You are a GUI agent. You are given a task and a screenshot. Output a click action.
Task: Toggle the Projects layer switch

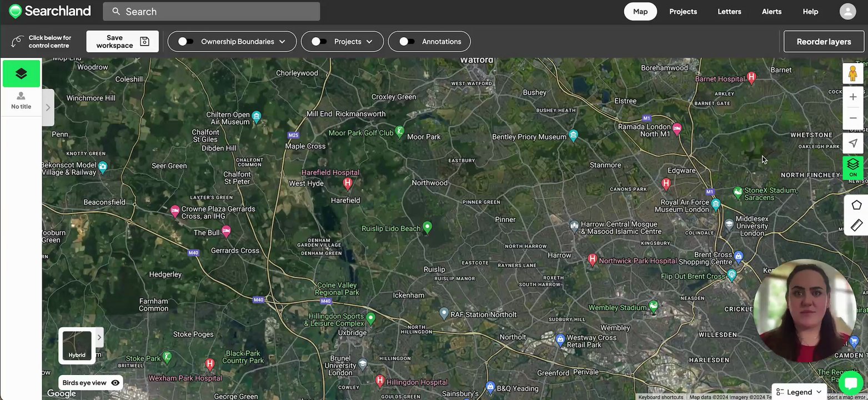(319, 42)
